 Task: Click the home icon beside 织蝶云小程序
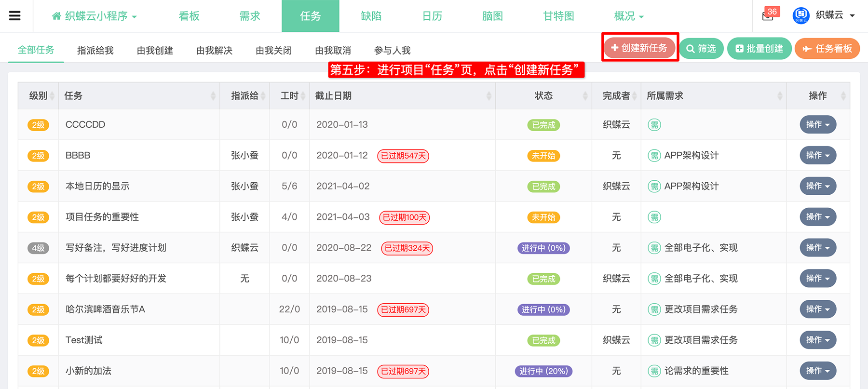click(56, 16)
